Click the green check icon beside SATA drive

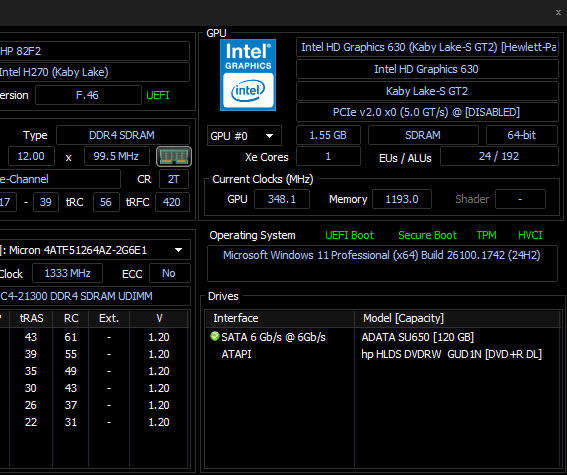(x=214, y=336)
